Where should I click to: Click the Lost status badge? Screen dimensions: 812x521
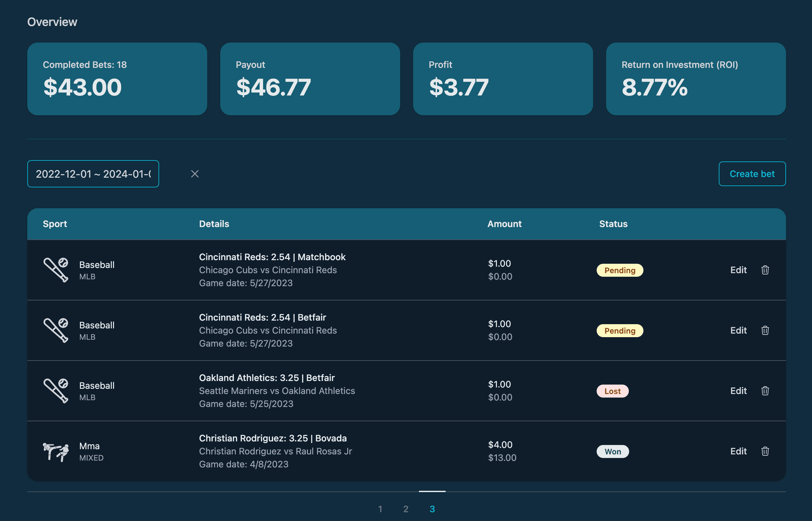pyautogui.click(x=612, y=391)
